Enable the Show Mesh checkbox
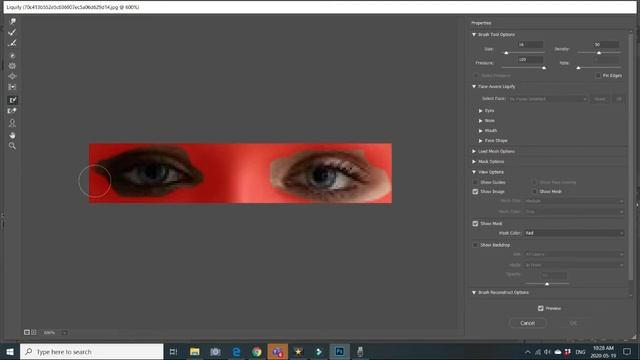 coord(535,191)
